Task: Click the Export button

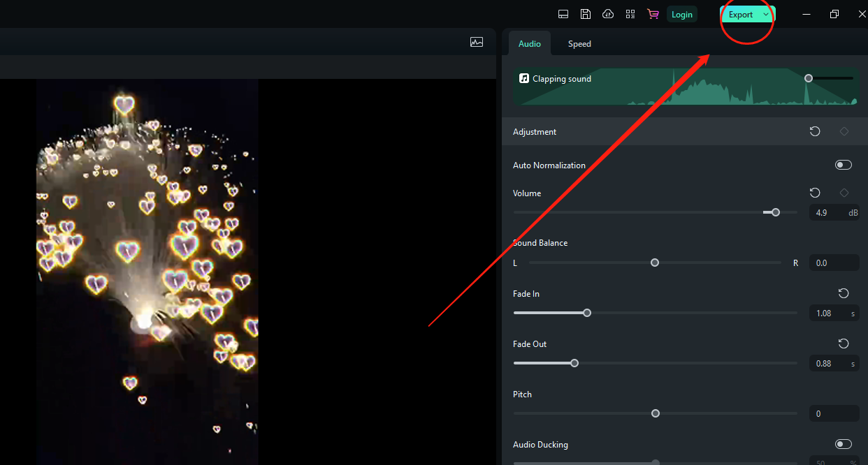Action: [740, 15]
